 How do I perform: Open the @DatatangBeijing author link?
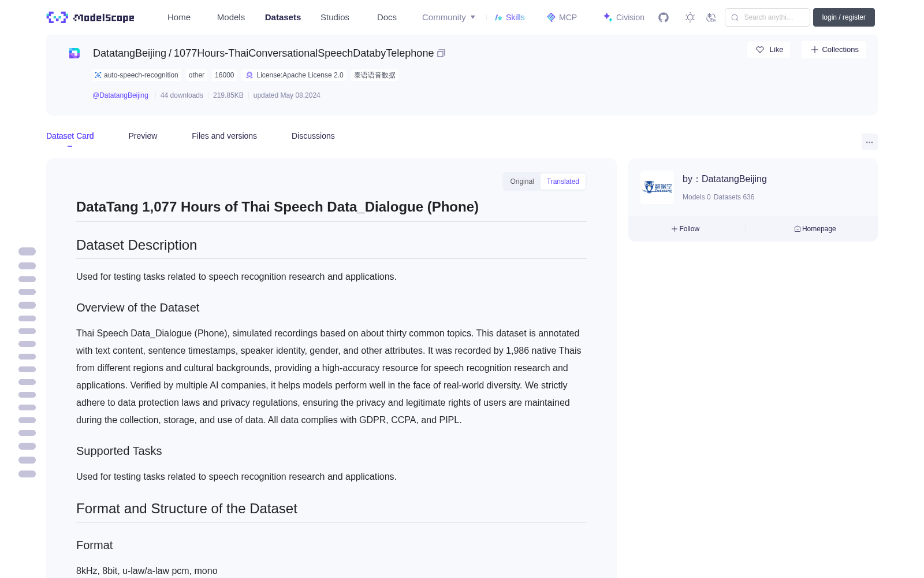tap(120, 95)
